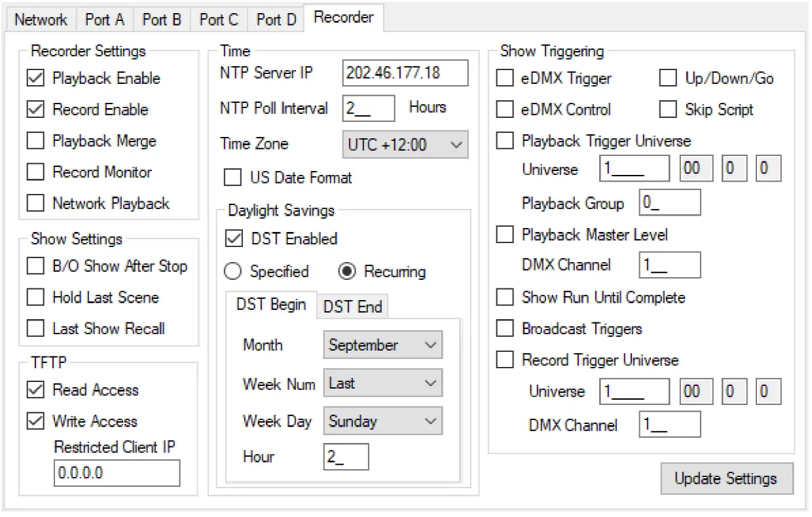
Task: Enable Hold Last Scene
Action: click(35, 297)
